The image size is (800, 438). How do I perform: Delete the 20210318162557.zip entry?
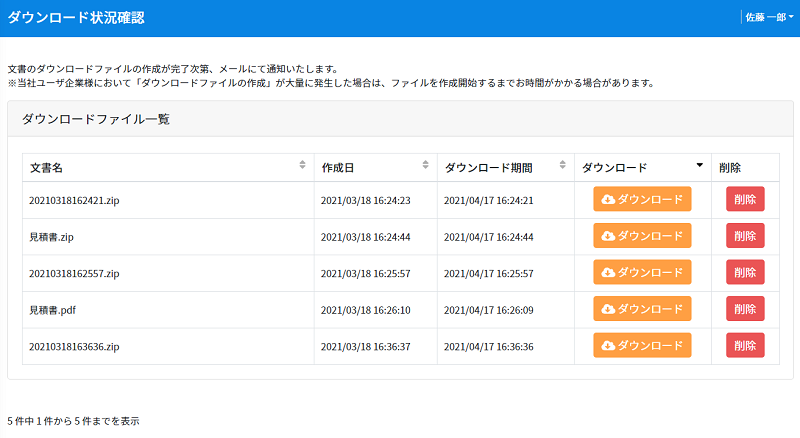tap(745, 272)
